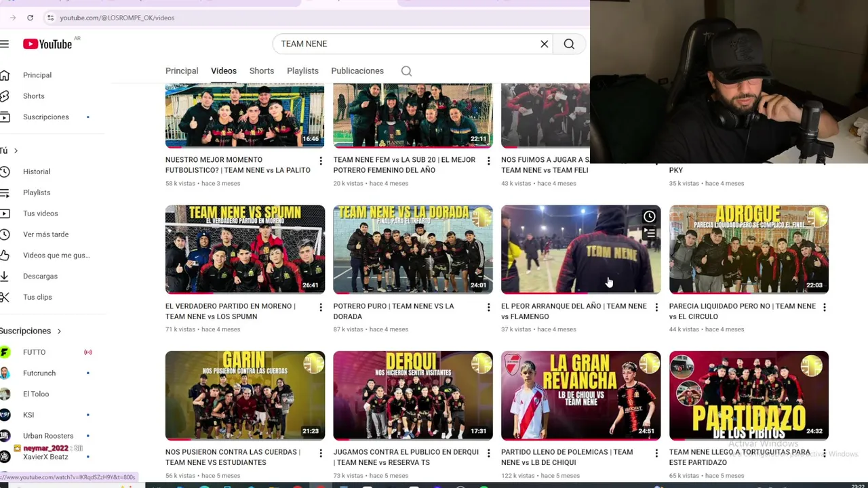This screenshot has height=488, width=868.
Task: Click the browser address bar URL
Action: point(117,18)
